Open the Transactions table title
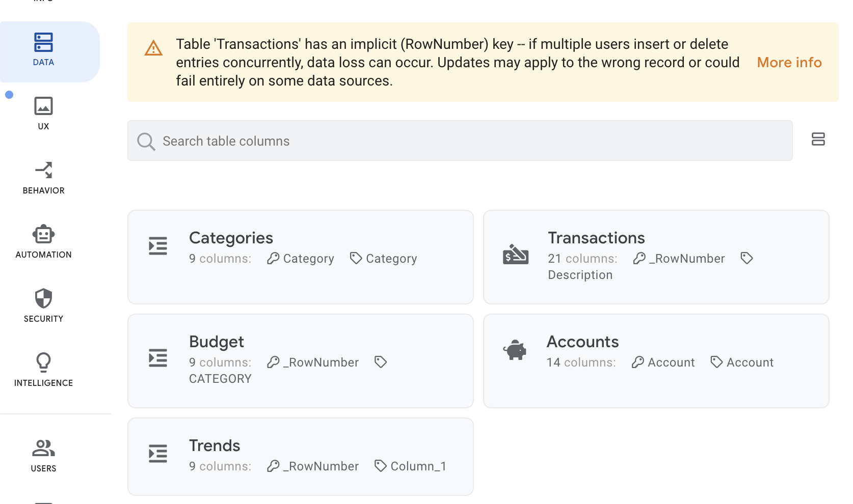Viewport: 853px width, 504px height. [x=596, y=238]
